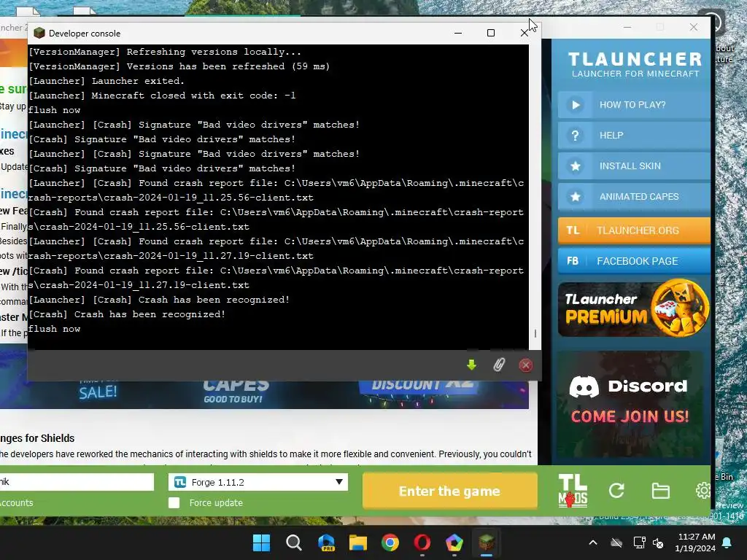The width and height of the screenshot is (747, 560).
Task: Click the muted volume tray icon
Action: click(659, 542)
